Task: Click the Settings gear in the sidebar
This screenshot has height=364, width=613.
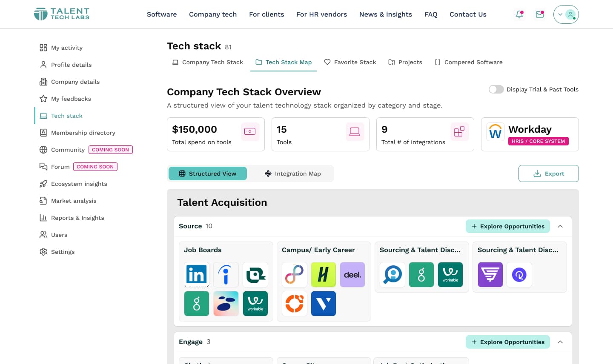Action: coord(63,252)
